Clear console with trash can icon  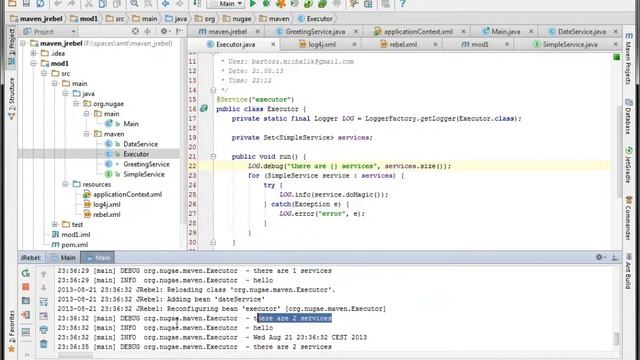(44, 344)
